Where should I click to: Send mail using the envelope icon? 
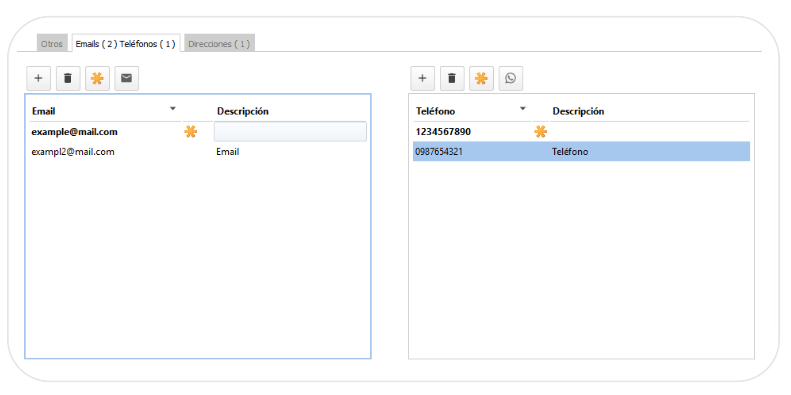[x=127, y=79]
